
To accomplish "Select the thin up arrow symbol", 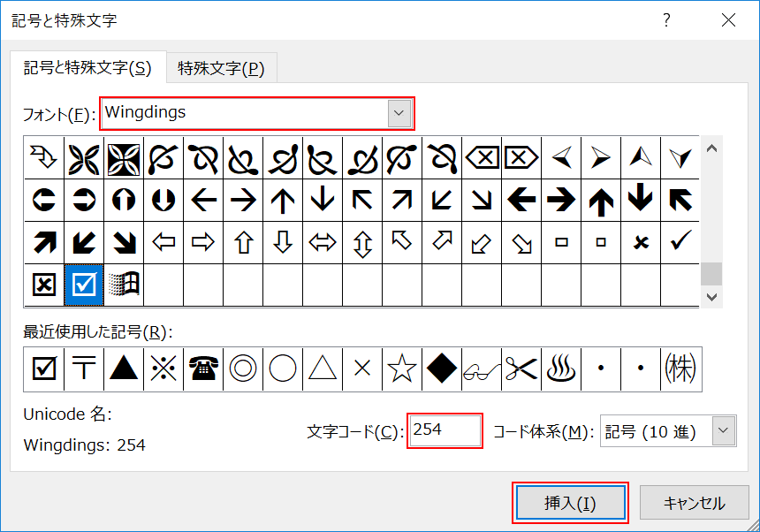I will [x=283, y=200].
